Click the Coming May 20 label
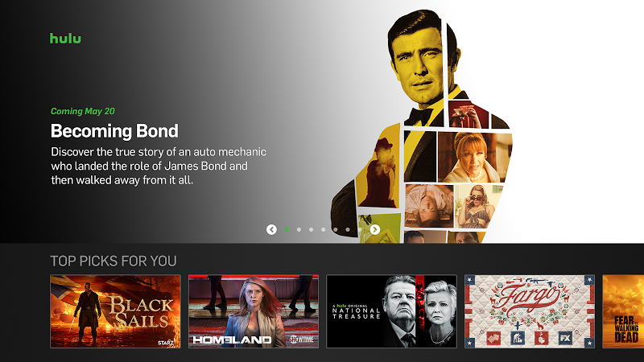 (x=83, y=111)
